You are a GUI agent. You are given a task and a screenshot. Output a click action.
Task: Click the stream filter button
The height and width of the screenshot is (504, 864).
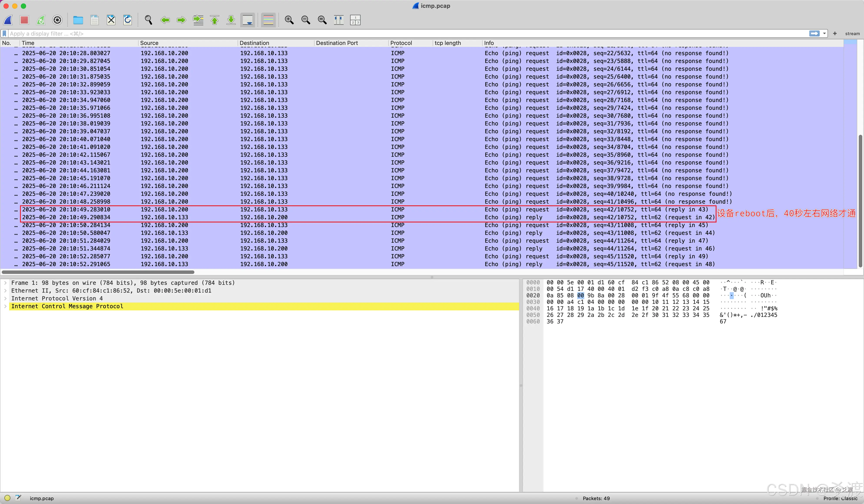[852, 34]
